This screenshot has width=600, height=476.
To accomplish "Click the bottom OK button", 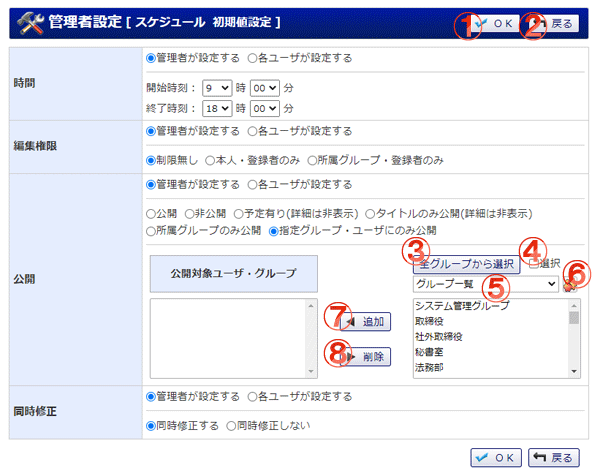I will 496,458.
